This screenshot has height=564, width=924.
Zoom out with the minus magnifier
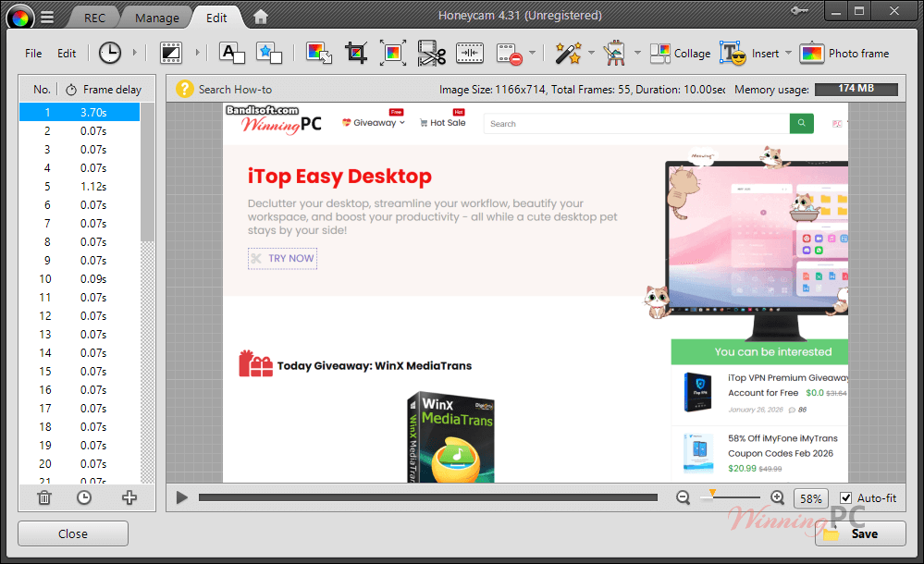coord(683,498)
